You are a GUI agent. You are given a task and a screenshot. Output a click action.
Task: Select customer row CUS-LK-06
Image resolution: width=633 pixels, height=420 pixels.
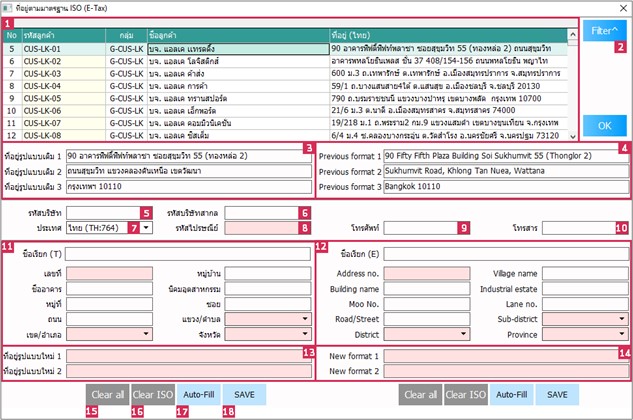point(285,111)
